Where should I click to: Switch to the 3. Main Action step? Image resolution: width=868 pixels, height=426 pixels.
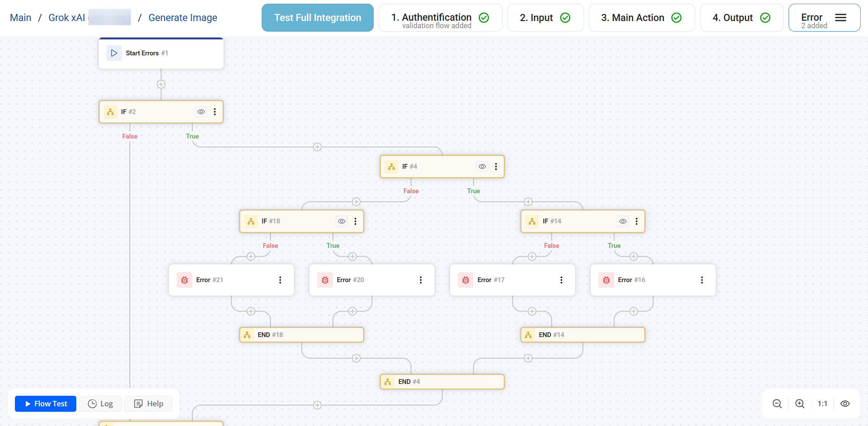click(x=641, y=17)
